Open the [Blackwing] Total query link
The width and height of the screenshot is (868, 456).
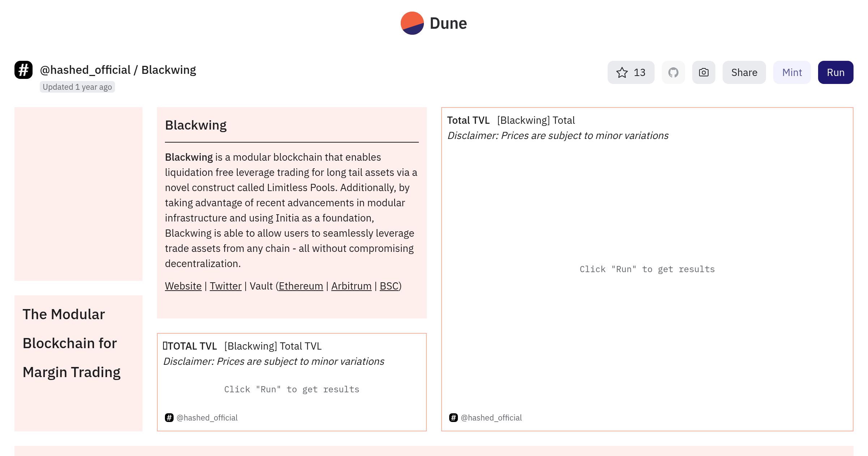[536, 120]
